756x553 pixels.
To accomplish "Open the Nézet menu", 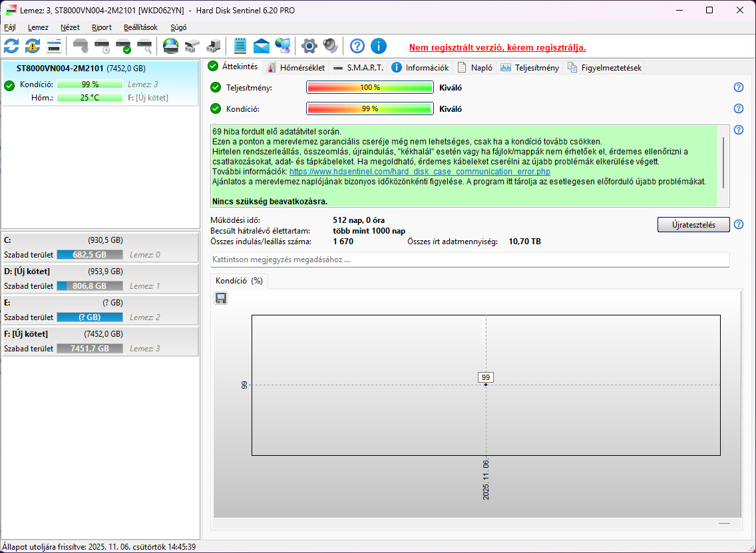I will click(x=70, y=27).
